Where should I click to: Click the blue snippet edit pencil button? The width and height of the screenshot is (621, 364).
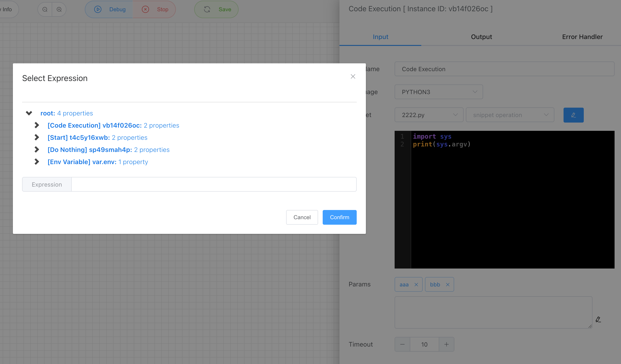pyautogui.click(x=573, y=115)
